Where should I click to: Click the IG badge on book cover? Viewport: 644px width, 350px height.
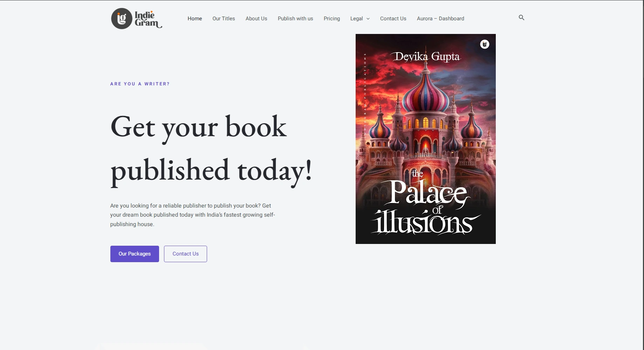pos(485,44)
